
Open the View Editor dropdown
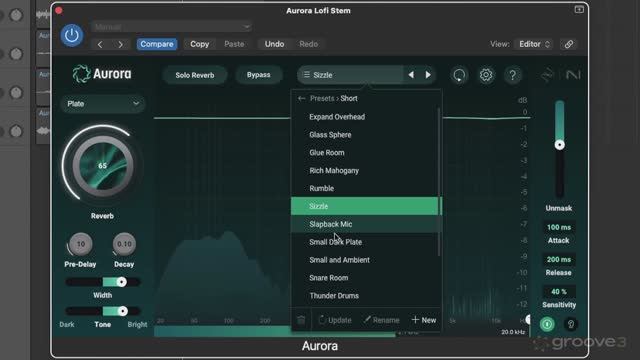(534, 44)
